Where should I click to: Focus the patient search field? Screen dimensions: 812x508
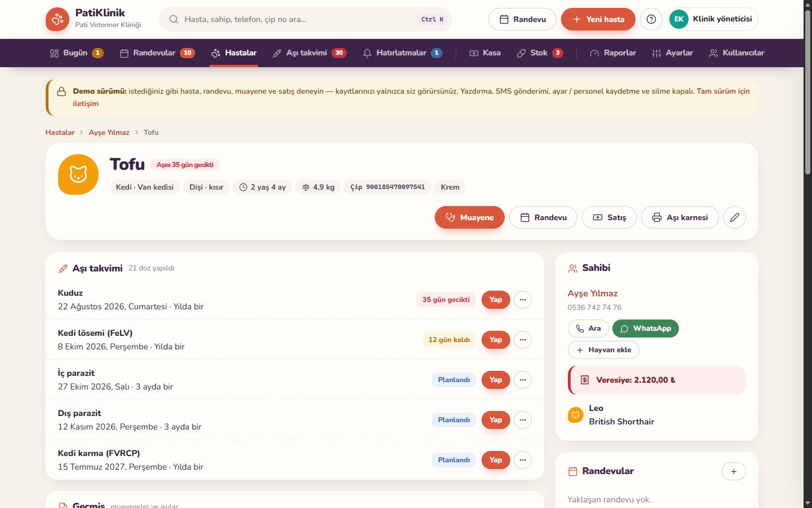pyautogui.click(x=306, y=19)
